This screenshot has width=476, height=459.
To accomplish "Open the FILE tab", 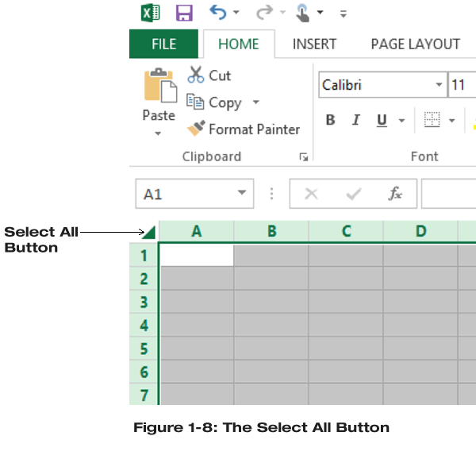I will pyautogui.click(x=163, y=44).
